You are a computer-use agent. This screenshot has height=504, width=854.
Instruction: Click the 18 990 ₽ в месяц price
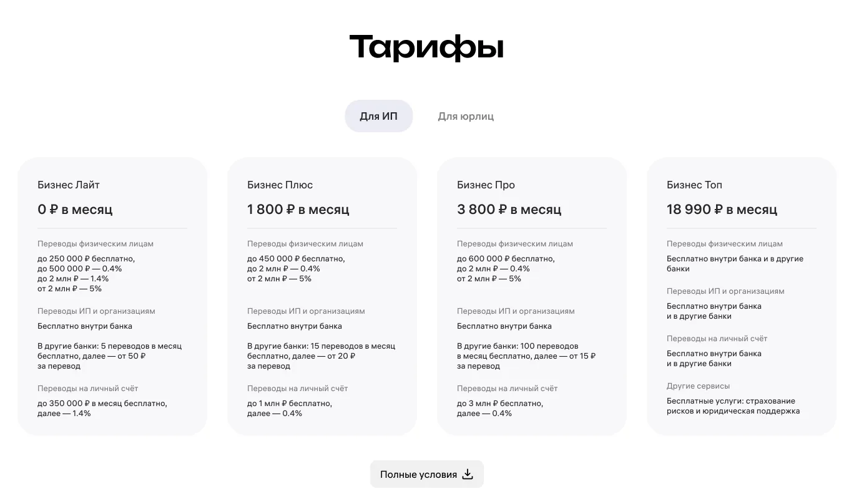[722, 210]
